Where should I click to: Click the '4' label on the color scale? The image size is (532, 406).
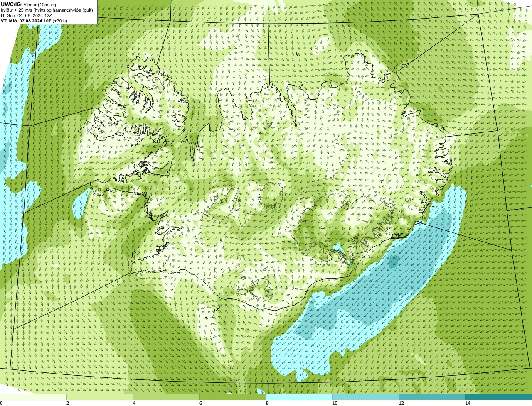[x=134, y=403]
